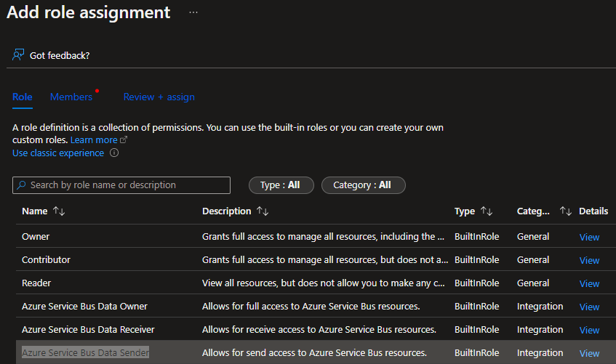Click the Type column header
The height and width of the screenshot is (364, 616).
(x=465, y=211)
